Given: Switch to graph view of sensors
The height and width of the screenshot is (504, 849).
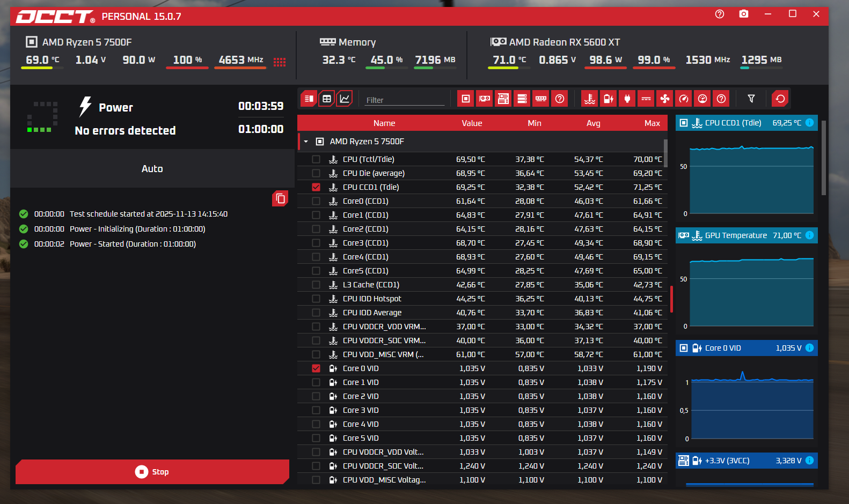Looking at the screenshot, I should point(345,99).
